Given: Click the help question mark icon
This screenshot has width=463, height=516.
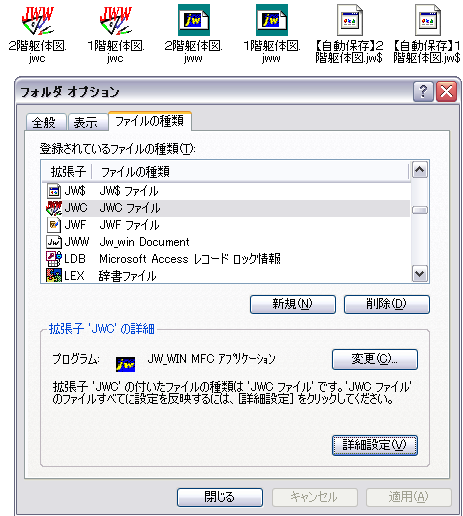Looking at the screenshot, I should [x=423, y=91].
